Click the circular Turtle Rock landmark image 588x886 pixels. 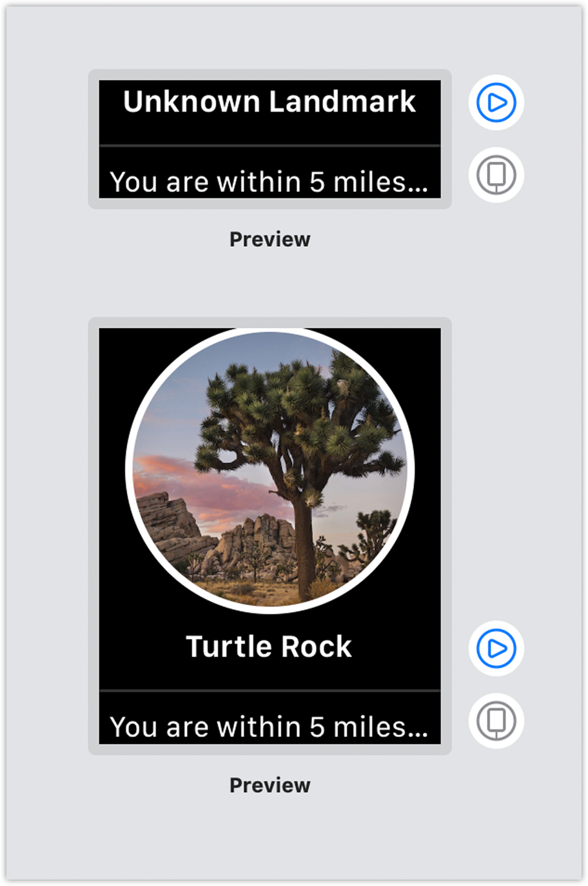269,469
